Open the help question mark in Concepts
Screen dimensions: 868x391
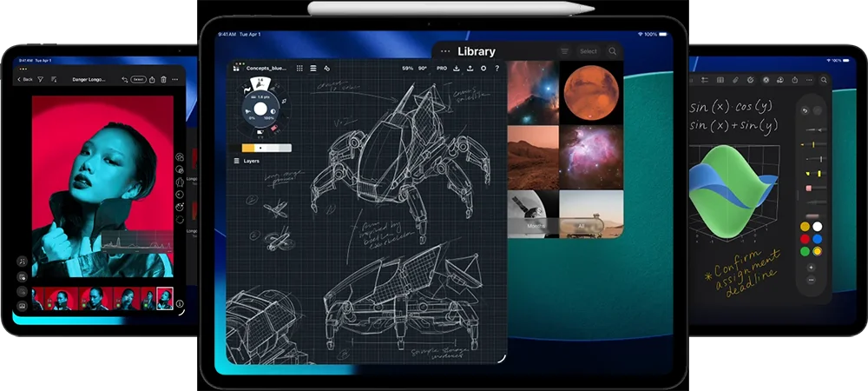tap(496, 68)
